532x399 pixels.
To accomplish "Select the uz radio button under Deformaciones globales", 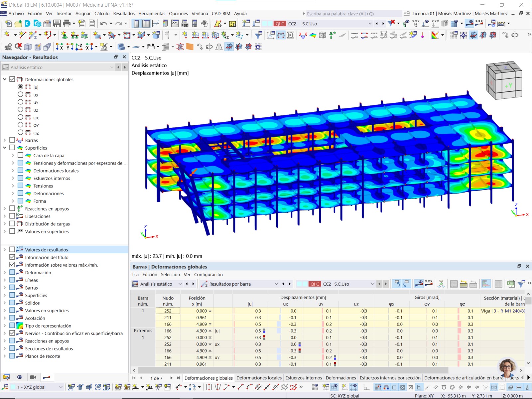I will coord(21,110).
